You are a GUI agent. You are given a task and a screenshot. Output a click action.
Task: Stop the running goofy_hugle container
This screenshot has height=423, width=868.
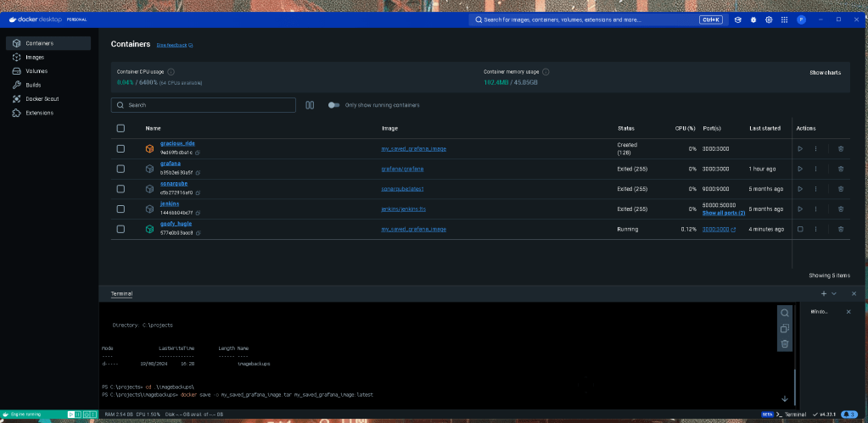click(800, 229)
